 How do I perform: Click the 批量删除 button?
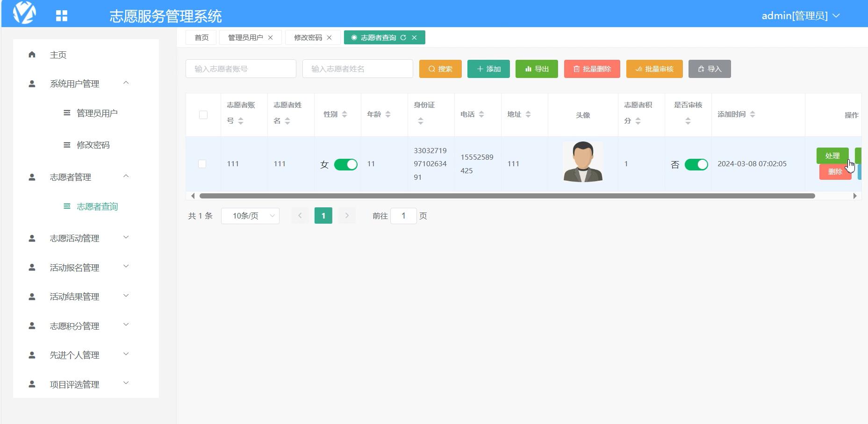click(x=592, y=69)
